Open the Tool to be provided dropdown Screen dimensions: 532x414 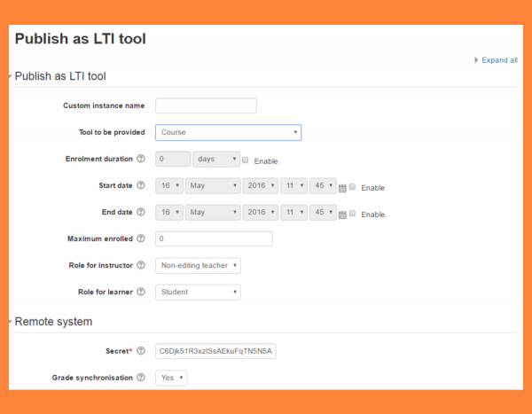pos(228,133)
